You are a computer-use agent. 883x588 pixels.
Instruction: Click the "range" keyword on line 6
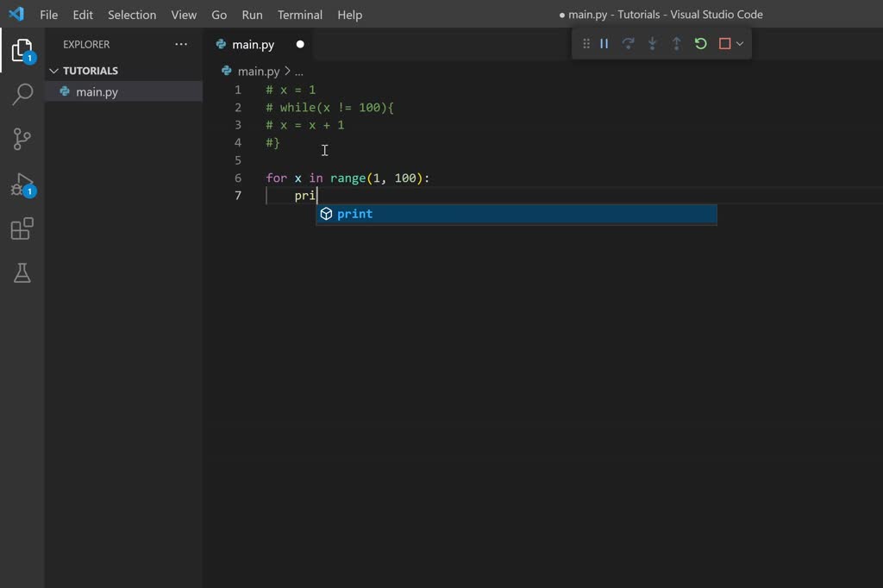click(x=348, y=178)
